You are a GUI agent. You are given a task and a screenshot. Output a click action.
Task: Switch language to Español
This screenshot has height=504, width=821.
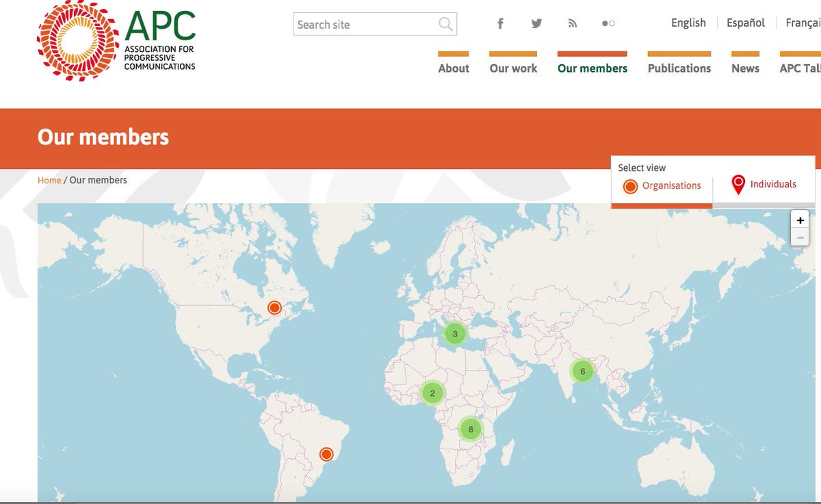click(x=746, y=23)
